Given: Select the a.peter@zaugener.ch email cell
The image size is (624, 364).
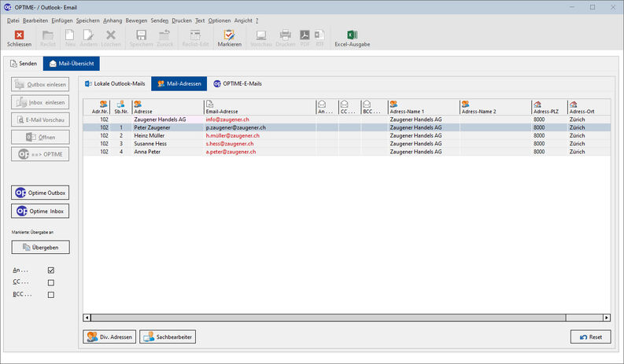Looking at the screenshot, I should tap(260, 152).
